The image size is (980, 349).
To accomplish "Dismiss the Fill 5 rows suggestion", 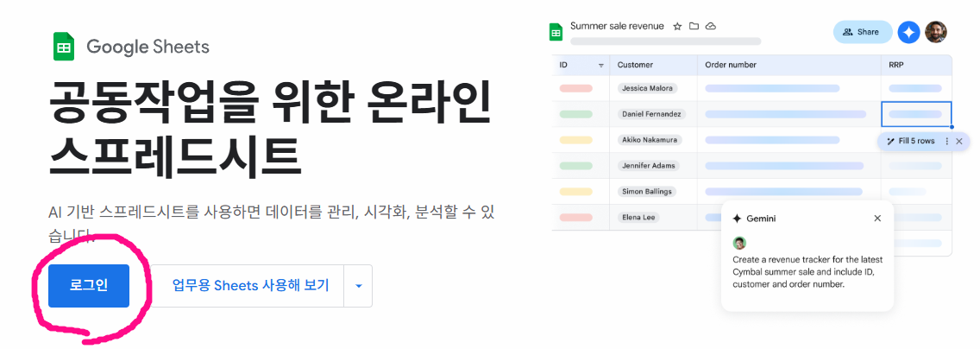I will click(x=959, y=142).
